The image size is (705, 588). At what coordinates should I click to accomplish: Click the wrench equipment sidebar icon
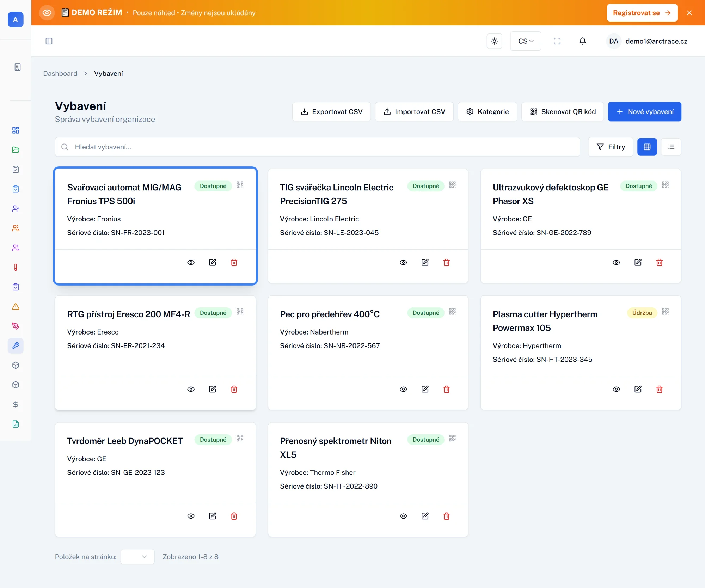click(16, 345)
